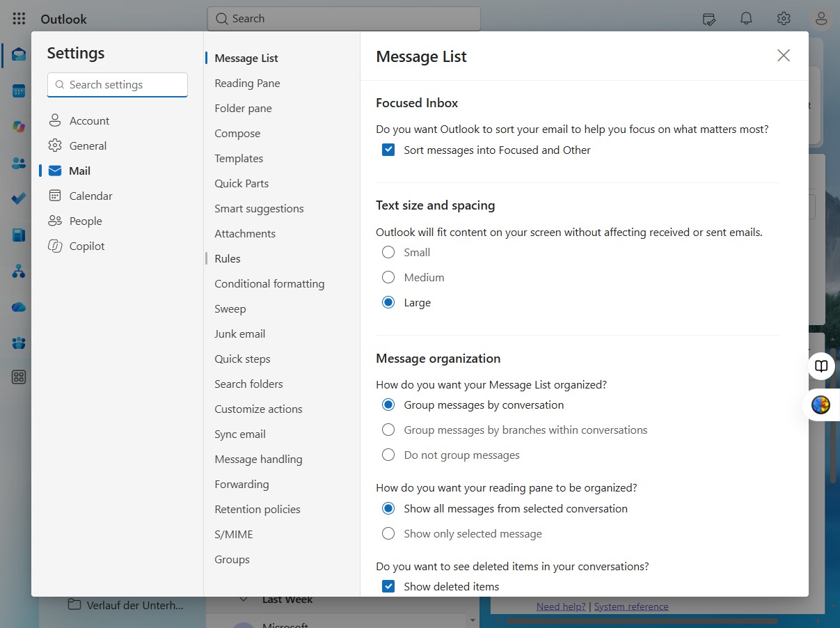Open Conditional formatting settings
This screenshot has height=628, width=840.
click(x=269, y=283)
